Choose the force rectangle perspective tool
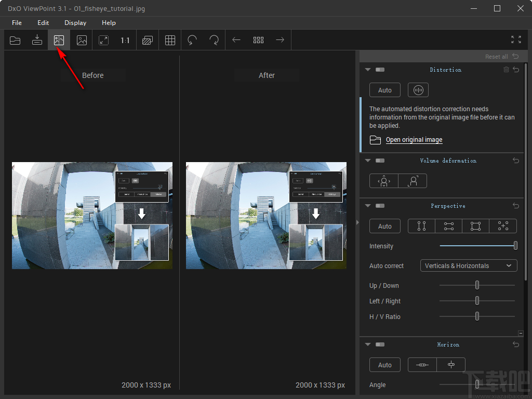 click(x=475, y=226)
